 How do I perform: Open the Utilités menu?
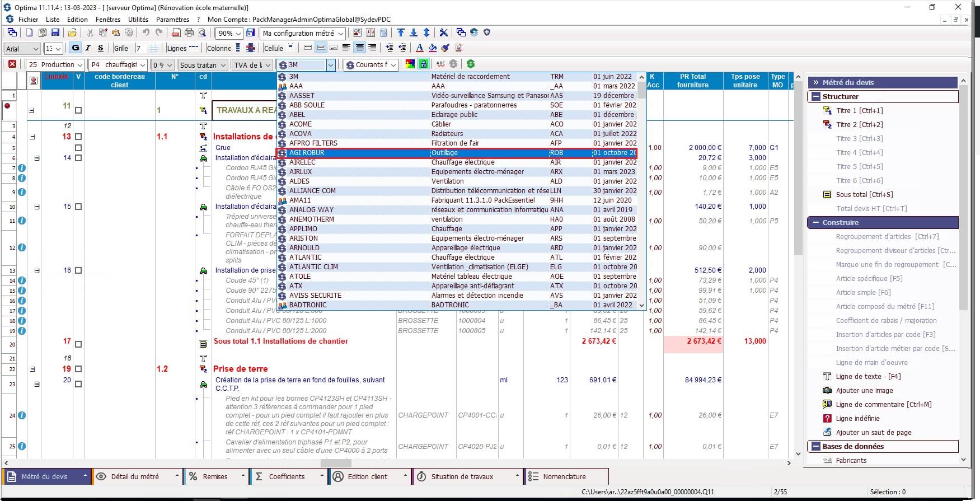point(138,19)
